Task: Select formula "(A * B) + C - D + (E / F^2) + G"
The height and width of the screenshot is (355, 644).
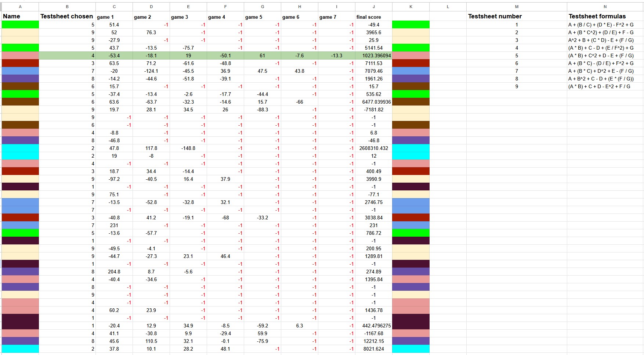Action: pyautogui.click(x=605, y=48)
